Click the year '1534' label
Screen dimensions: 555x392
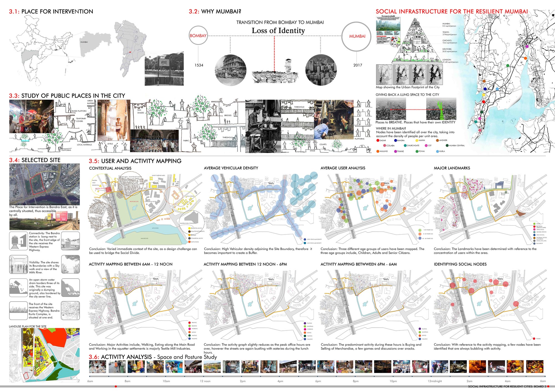[x=199, y=65]
